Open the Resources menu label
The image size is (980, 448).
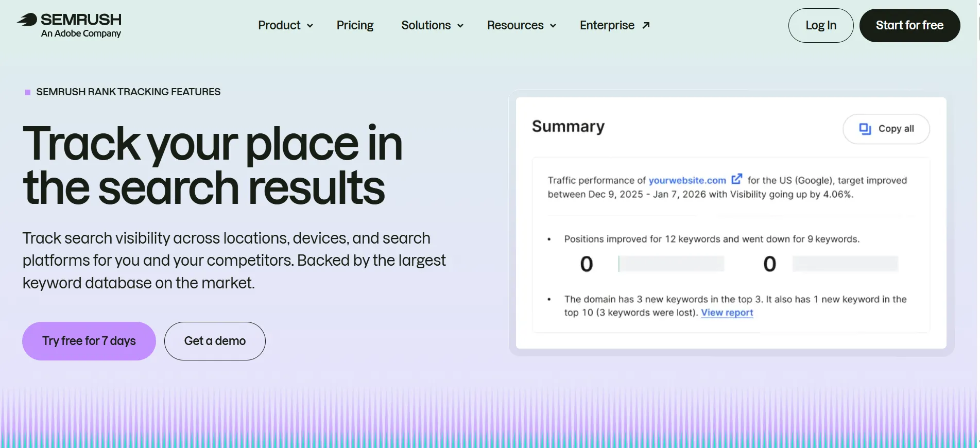[x=515, y=25]
